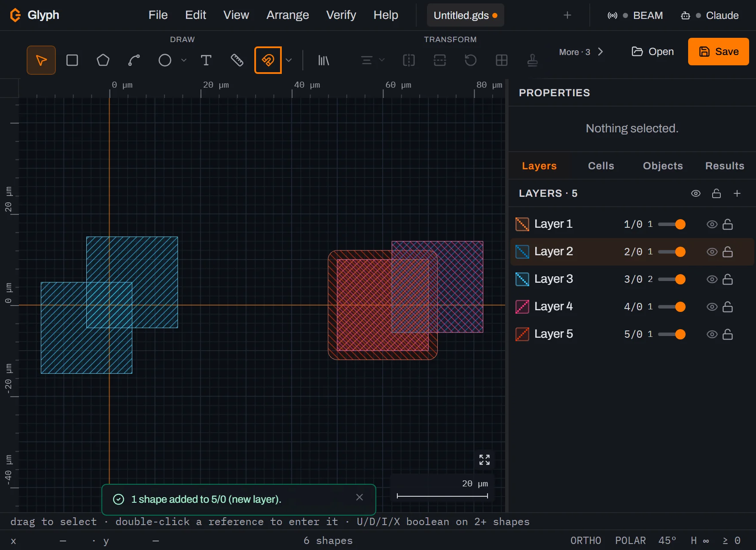Viewport: 756px width, 550px height.
Task: Open the dropdown next to the highlighted tool
Action: coord(289,60)
